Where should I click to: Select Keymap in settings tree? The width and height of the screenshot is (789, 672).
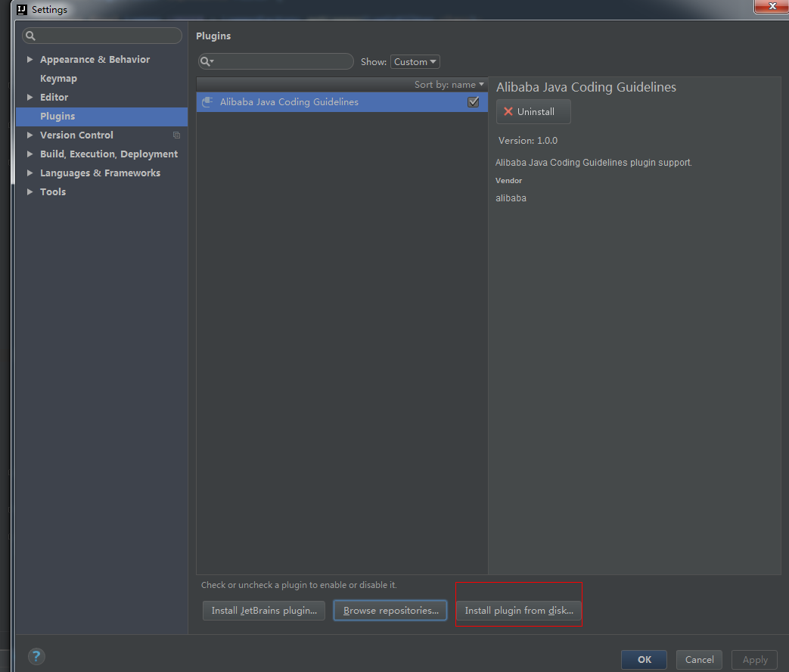(x=58, y=79)
